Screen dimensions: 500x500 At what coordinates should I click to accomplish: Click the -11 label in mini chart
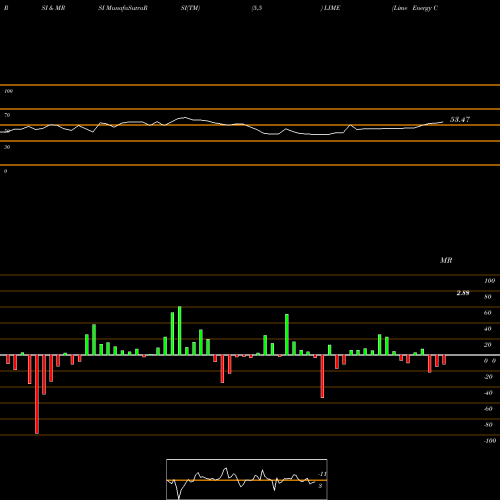click(x=322, y=474)
